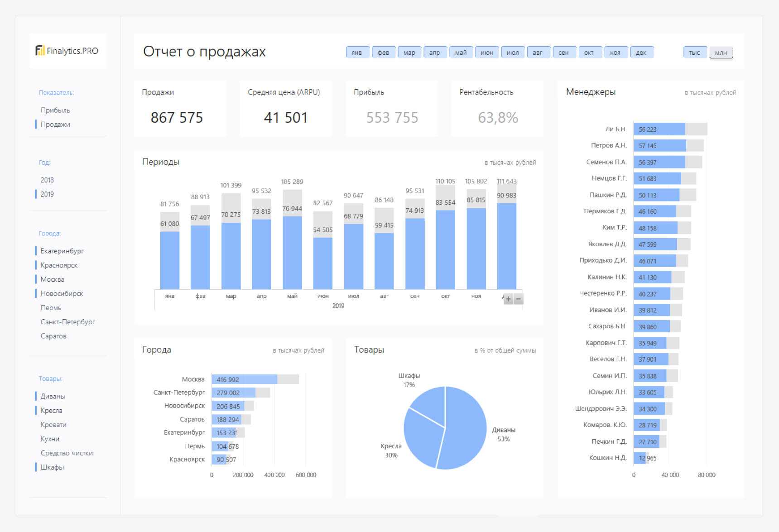This screenshot has height=532, width=779.
Task: Filter the report by май
Action: click(461, 53)
